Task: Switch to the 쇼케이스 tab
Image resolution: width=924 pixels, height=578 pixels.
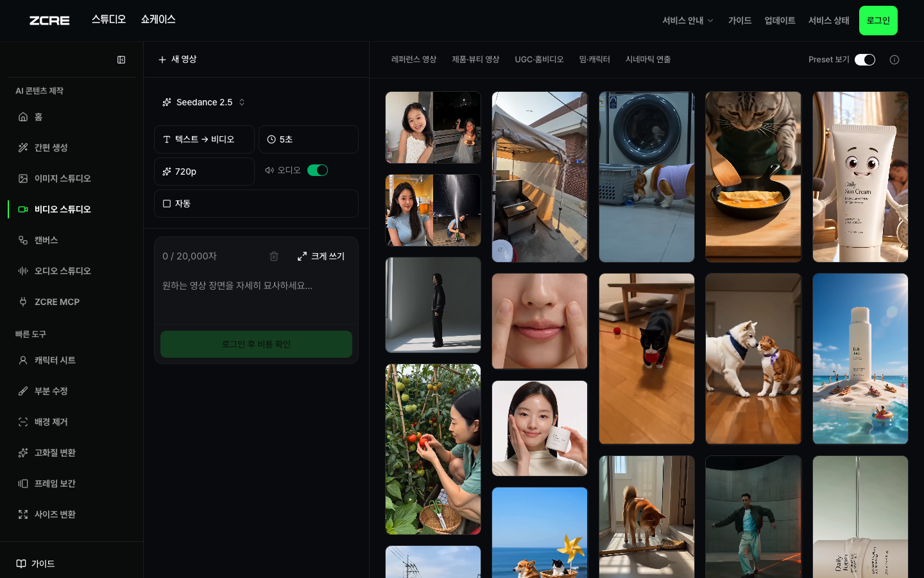Action: (x=158, y=19)
